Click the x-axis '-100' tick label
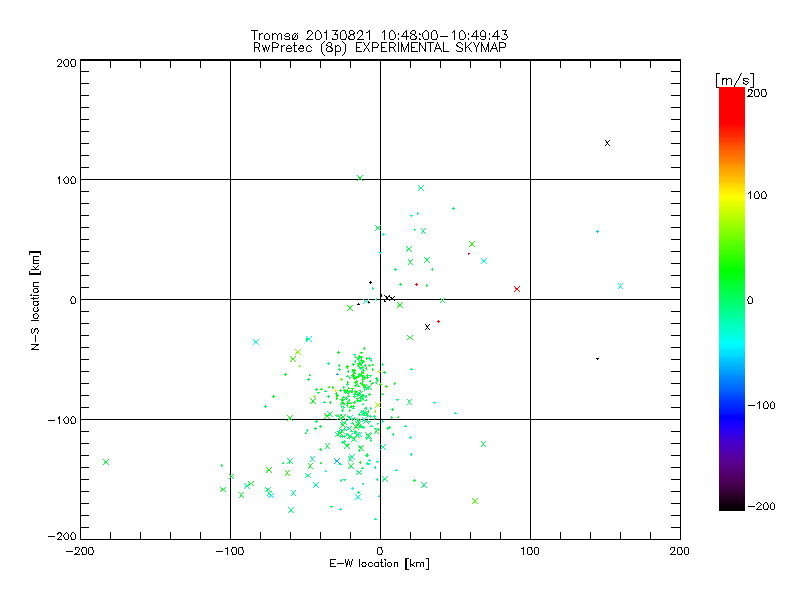The image size is (800, 600). pyautogui.click(x=230, y=551)
